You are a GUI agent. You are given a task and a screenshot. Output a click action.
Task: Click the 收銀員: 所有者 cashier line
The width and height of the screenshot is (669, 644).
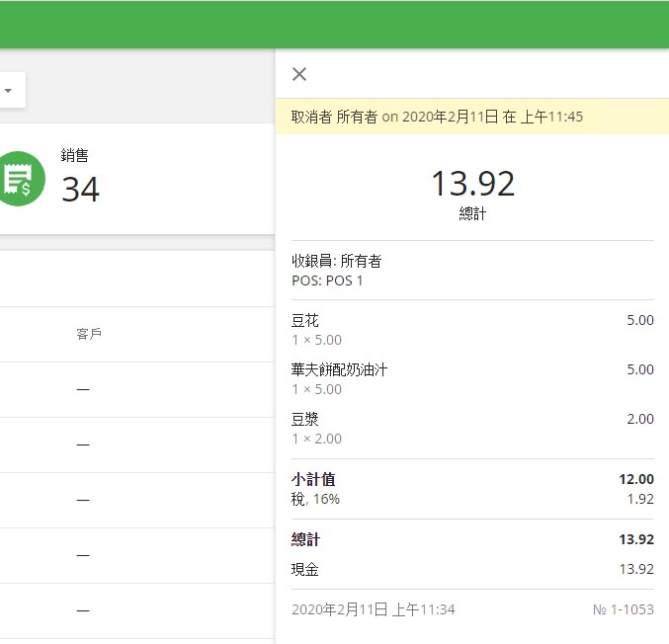tap(336, 262)
